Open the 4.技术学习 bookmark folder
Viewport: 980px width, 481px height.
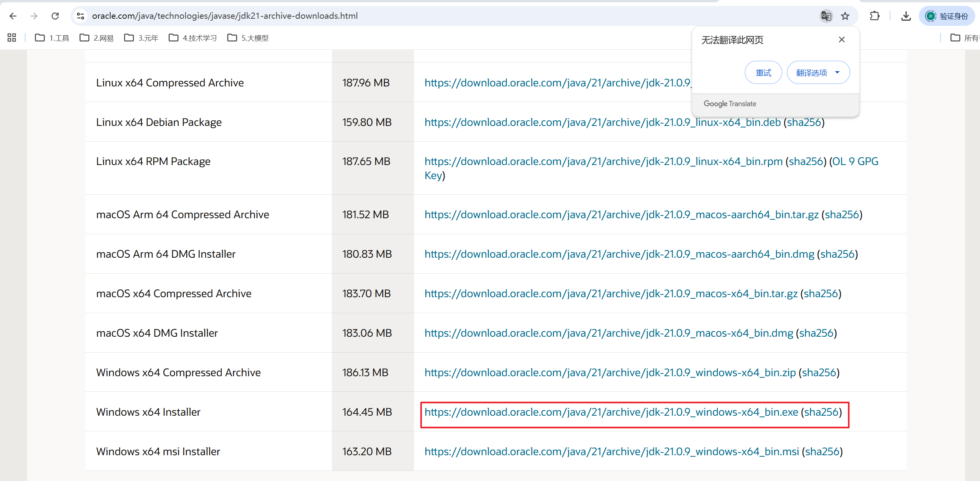(193, 38)
